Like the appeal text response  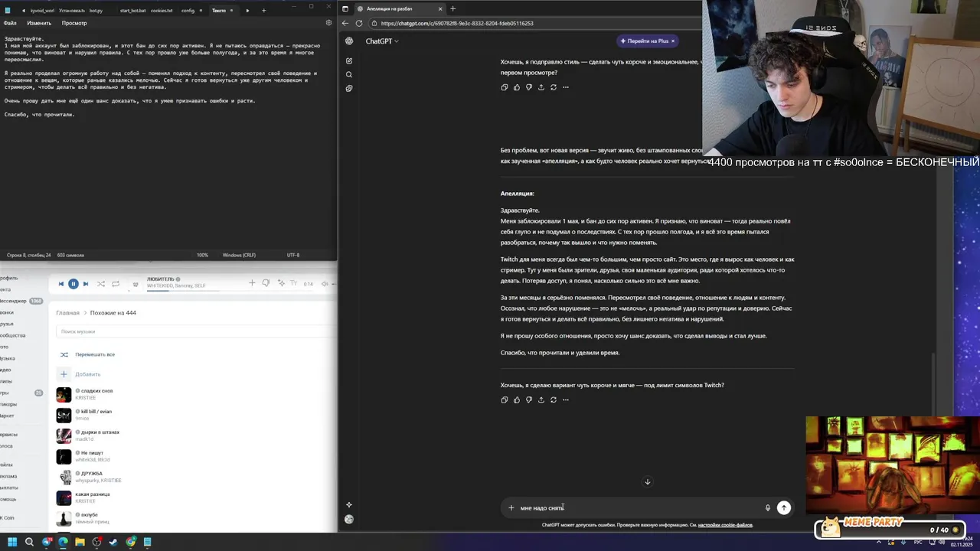(517, 399)
